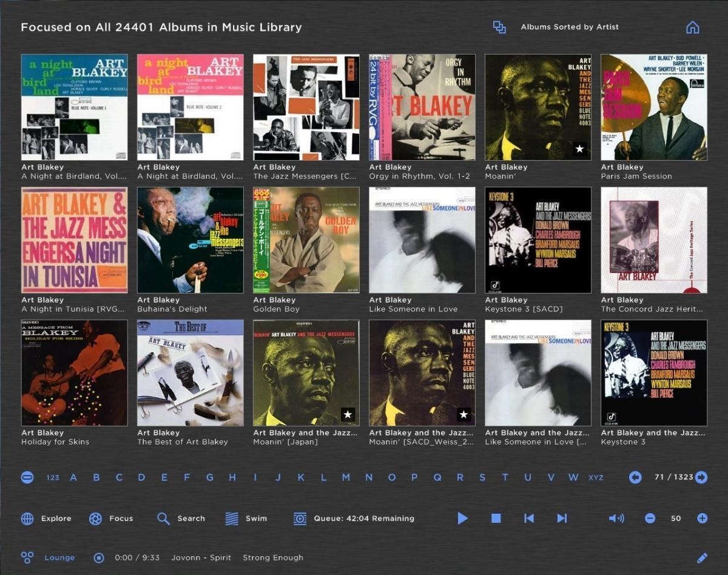The image size is (728, 575).
Task: Click the Strong Enough track title
Action: tap(273, 557)
